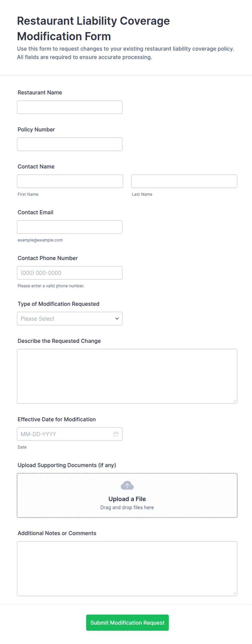Viewport: 252px width, 644px height.
Task: Click the Drag and drop files here text
Action: pos(127,507)
